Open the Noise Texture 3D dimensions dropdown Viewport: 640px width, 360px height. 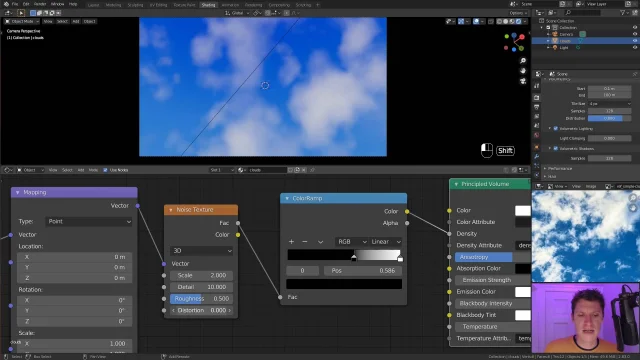tap(202, 251)
